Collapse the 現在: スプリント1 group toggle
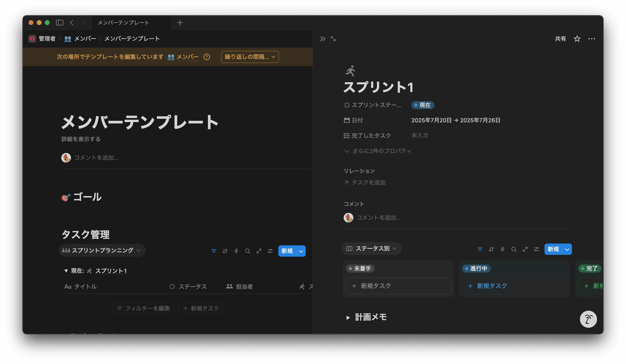 pyautogui.click(x=66, y=271)
